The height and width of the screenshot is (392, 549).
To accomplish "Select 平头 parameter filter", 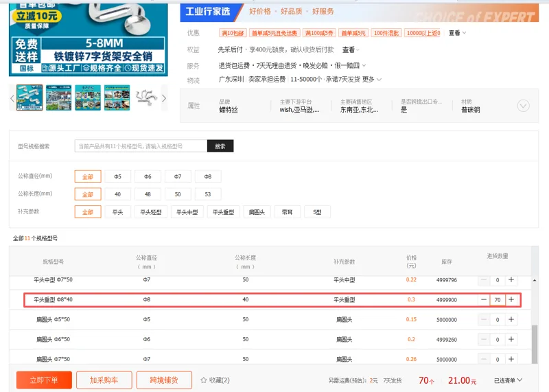I will click(x=117, y=212).
